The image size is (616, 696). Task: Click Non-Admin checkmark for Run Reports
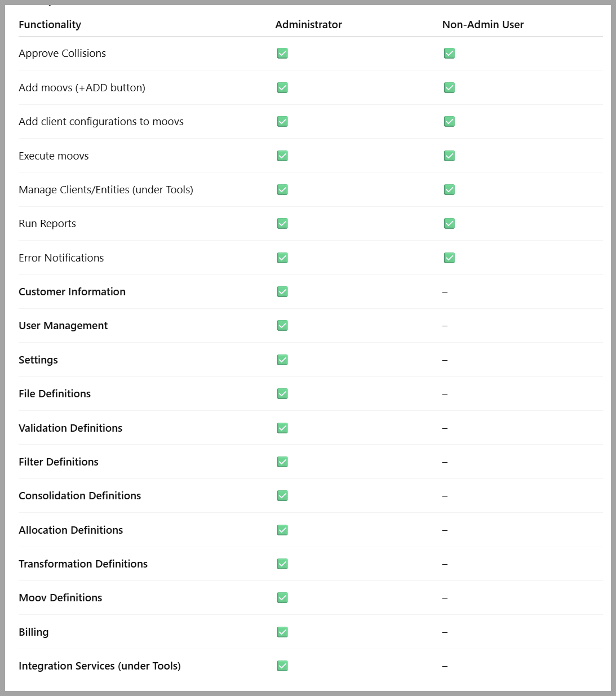(449, 224)
